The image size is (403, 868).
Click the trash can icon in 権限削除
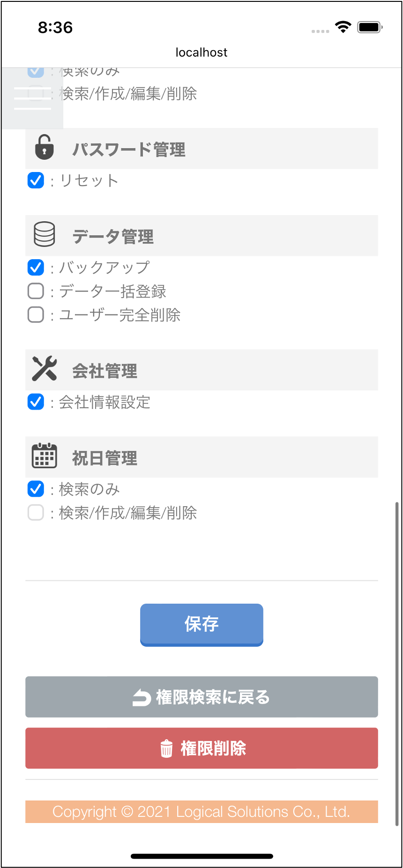tap(166, 748)
